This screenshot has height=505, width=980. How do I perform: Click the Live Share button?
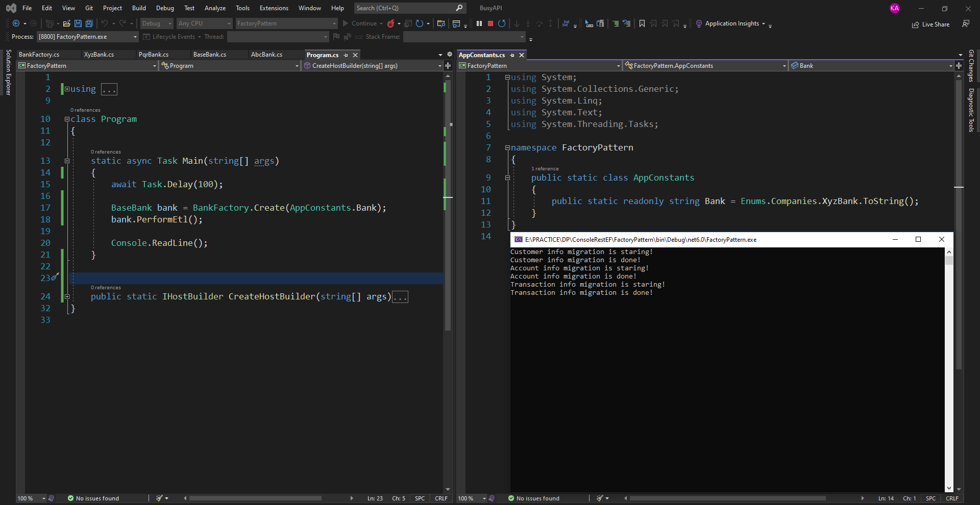point(931,24)
